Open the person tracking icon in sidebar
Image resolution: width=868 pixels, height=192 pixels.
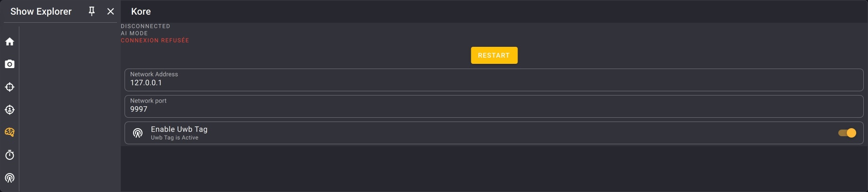(9, 110)
